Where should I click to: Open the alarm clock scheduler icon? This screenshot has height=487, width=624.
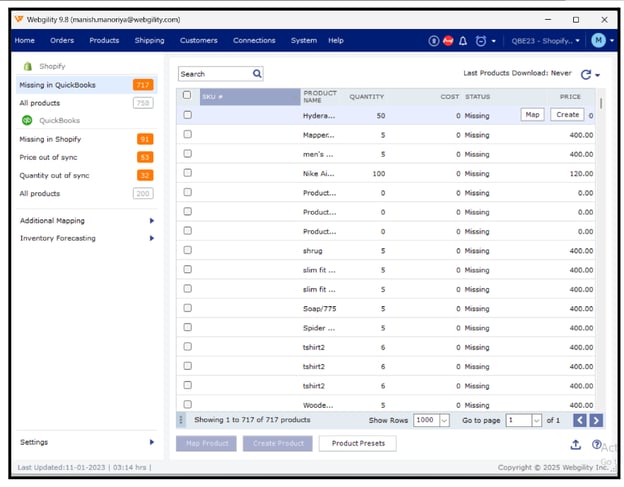point(481,41)
